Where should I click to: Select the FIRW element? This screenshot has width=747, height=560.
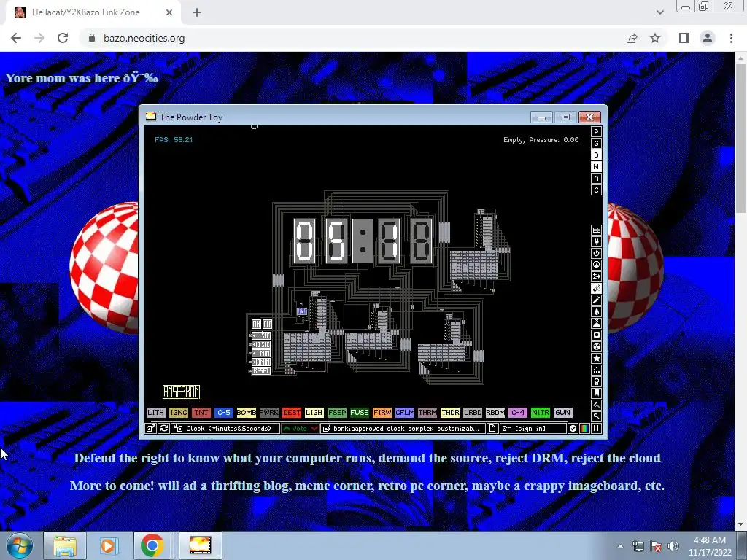(382, 413)
